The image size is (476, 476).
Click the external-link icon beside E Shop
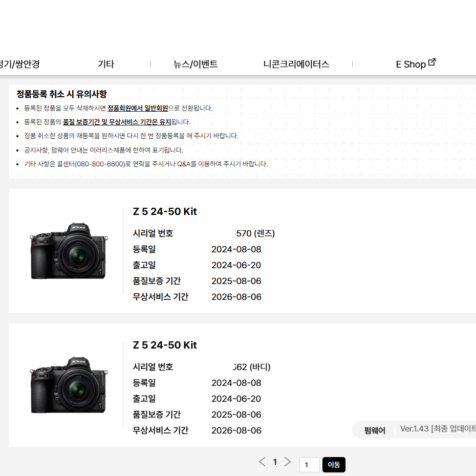[431, 62]
